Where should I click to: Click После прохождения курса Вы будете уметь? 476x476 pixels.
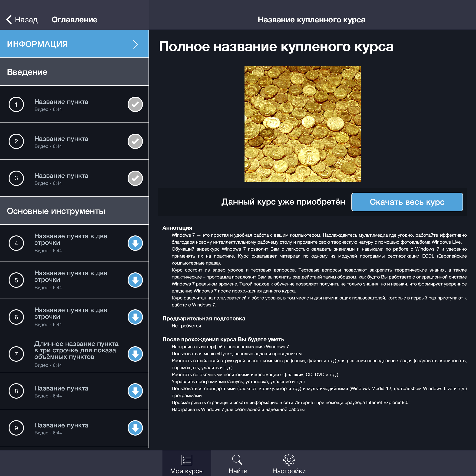223,340
